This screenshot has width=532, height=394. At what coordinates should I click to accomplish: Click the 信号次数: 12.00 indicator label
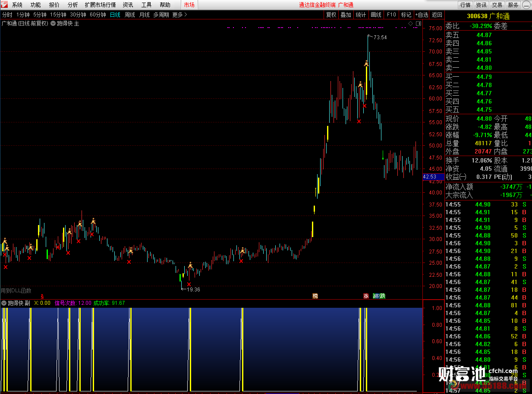73,303
